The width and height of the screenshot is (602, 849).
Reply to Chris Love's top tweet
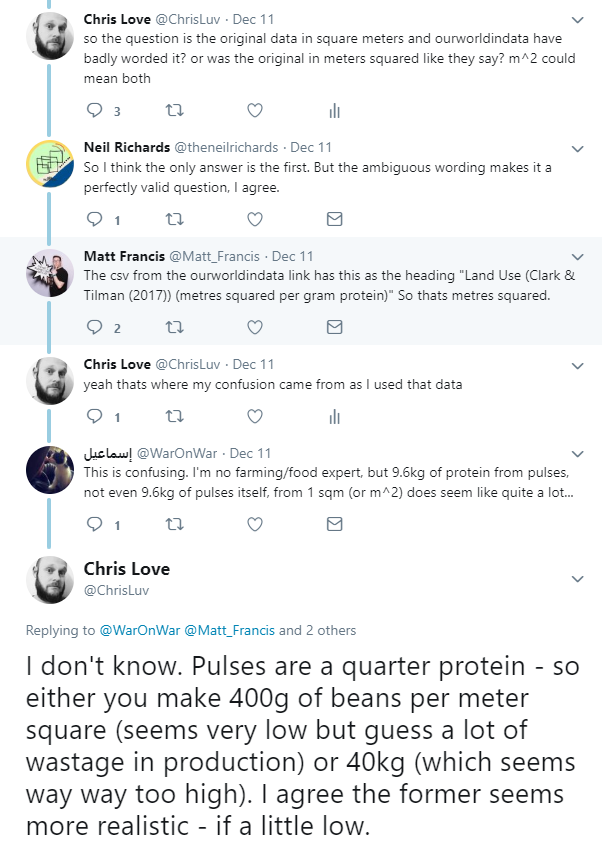95,110
